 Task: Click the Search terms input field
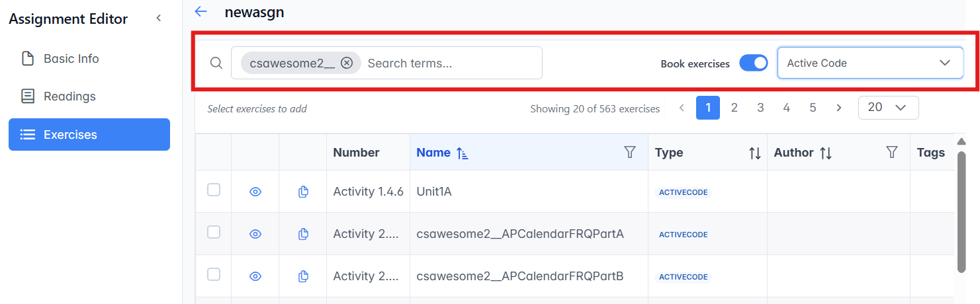tap(450, 63)
